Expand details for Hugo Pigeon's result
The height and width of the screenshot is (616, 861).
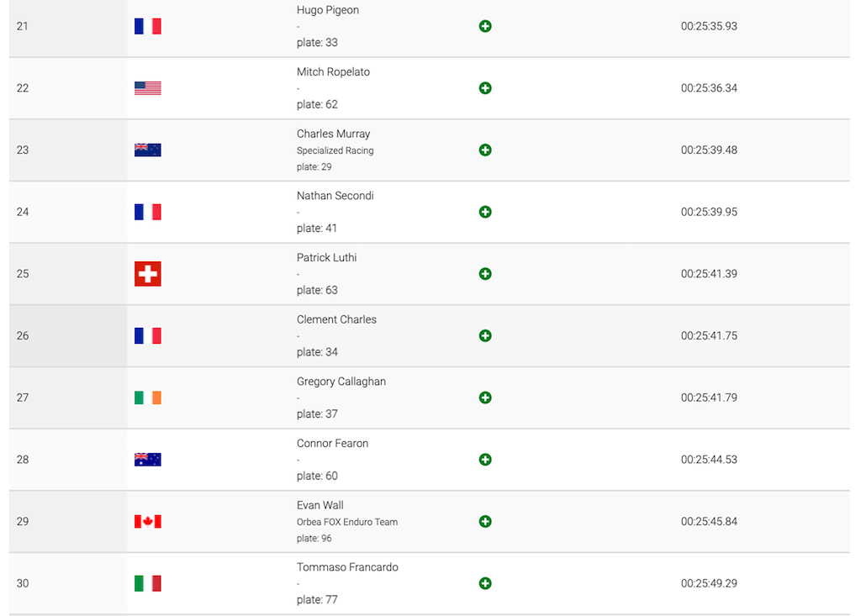[485, 26]
